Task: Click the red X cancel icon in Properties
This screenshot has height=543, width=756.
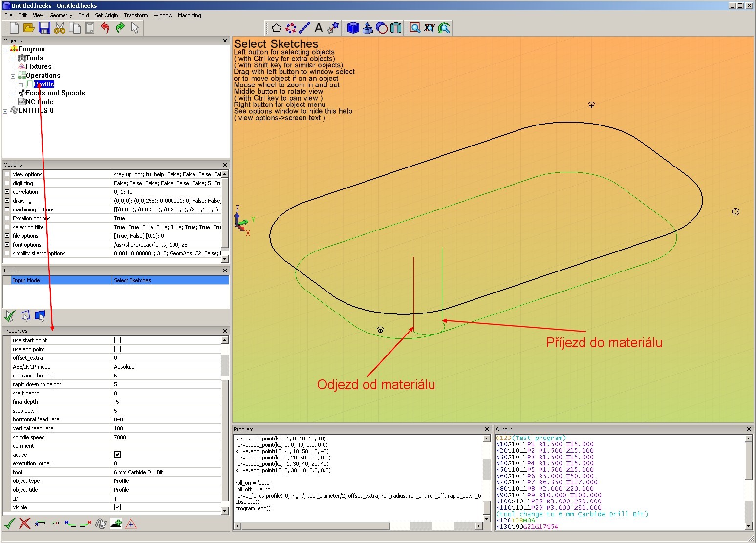Action: click(x=24, y=524)
